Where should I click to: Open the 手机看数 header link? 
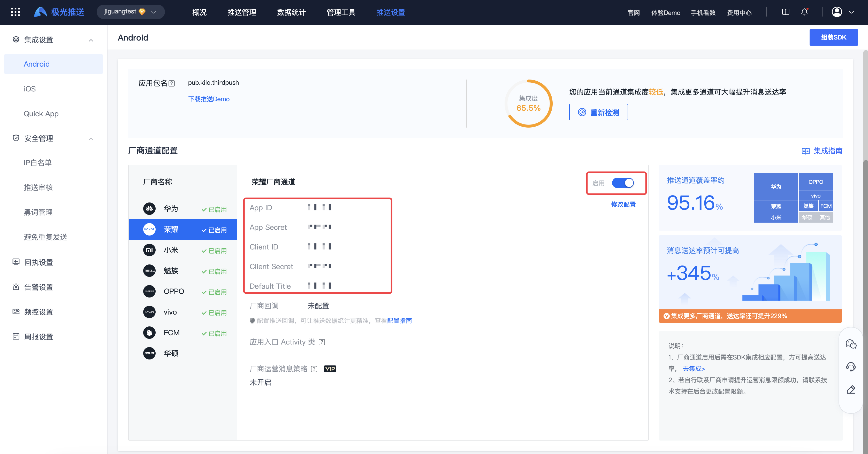click(703, 13)
